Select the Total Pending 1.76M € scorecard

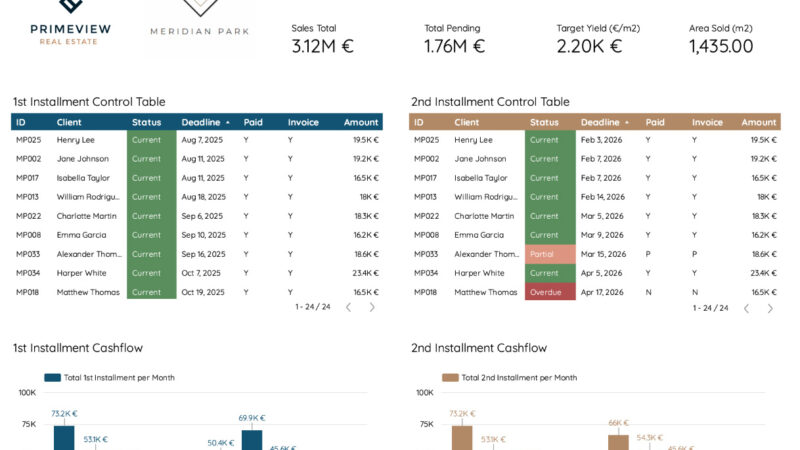tap(454, 39)
